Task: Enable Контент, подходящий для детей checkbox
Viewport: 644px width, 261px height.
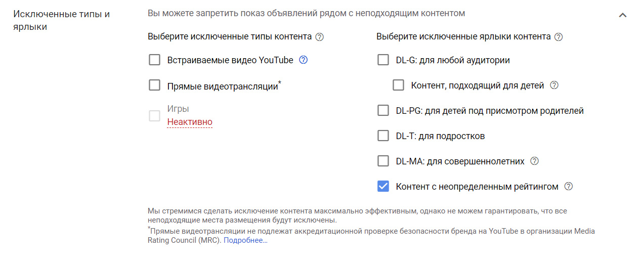Action: [398, 85]
